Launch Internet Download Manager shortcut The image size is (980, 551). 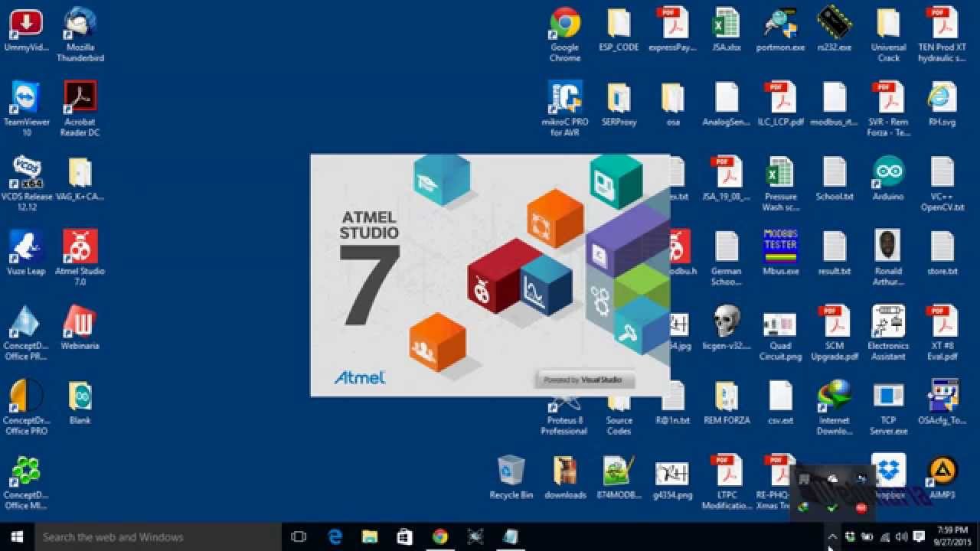tap(834, 407)
